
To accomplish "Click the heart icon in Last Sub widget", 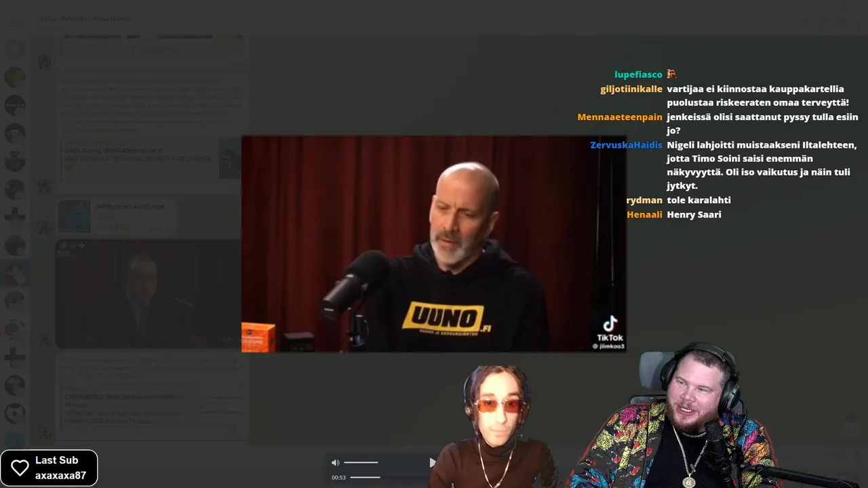I will (x=20, y=468).
